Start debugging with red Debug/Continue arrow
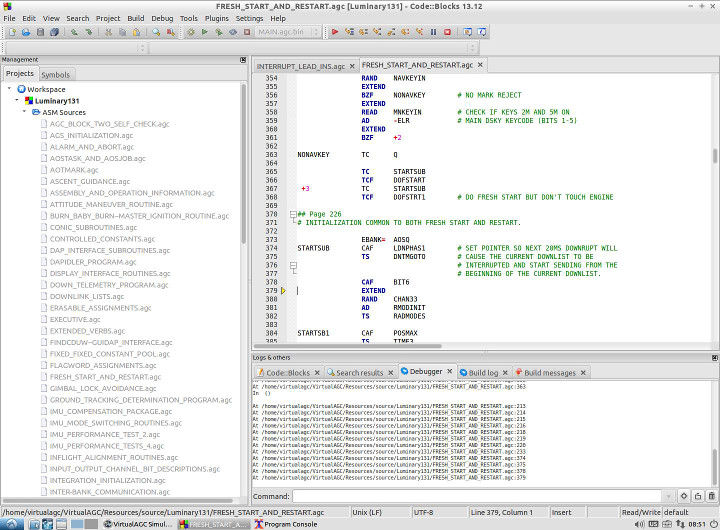Viewport: 720px width, 530px height. [335, 32]
